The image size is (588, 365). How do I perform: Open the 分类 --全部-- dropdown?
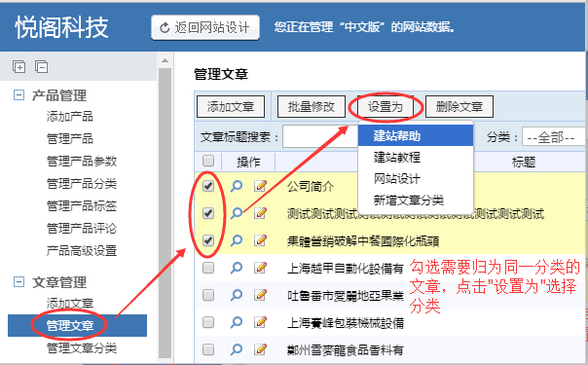(554, 137)
